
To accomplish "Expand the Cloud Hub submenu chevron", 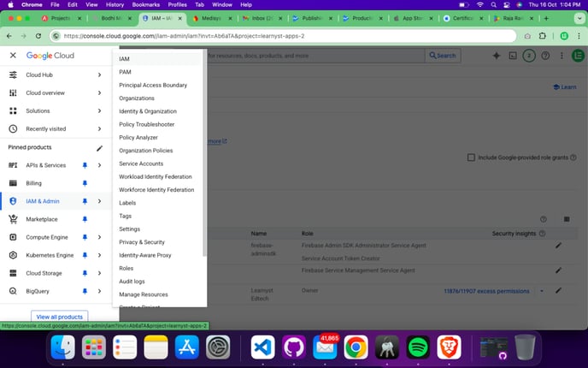I will [x=99, y=74].
